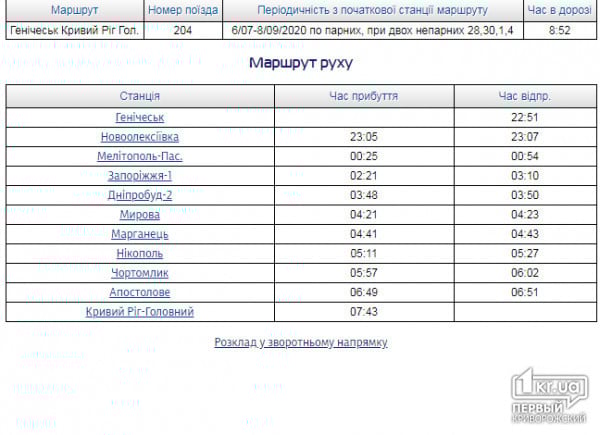
Task: Select arrival time 02:21
Action: pyautogui.click(x=364, y=176)
